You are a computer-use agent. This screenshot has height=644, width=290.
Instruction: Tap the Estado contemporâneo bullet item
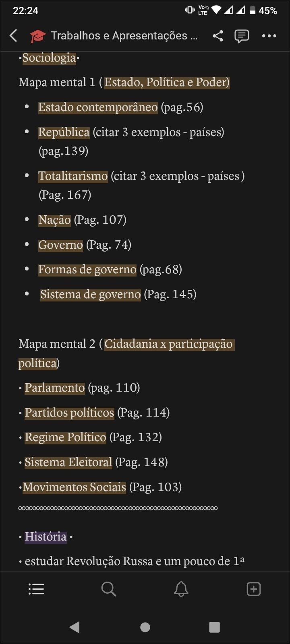pos(98,107)
